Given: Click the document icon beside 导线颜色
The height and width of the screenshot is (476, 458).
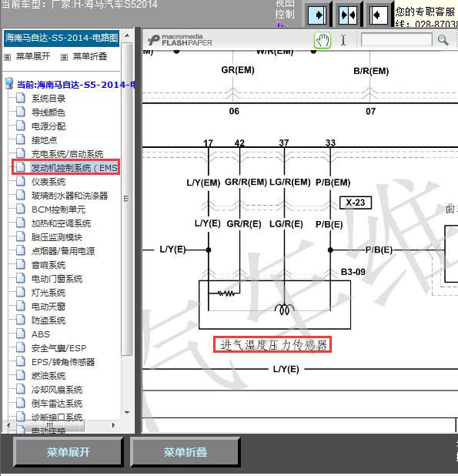Looking at the screenshot, I should click(20, 112).
